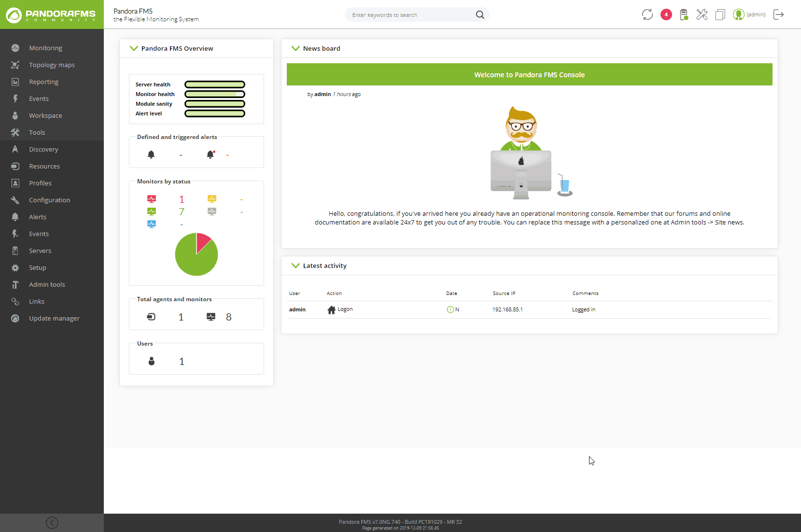Collapse the sidebar with the arrow button
Image resolution: width=801 pixels, height=532 pixels.
52,523
